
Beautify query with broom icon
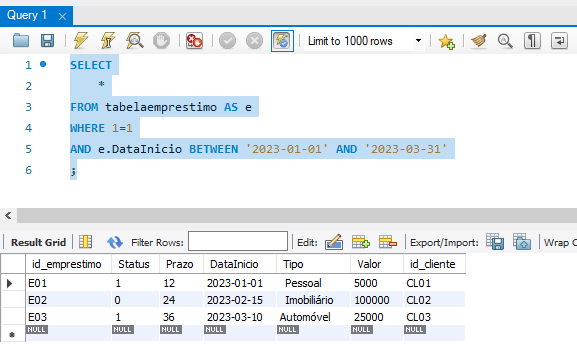pos(478,40)
